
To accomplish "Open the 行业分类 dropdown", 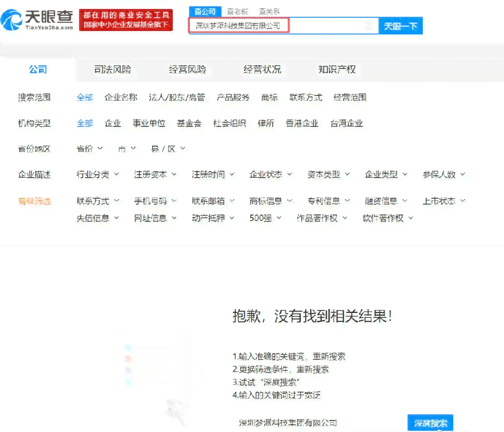I will click(x=98, y=175).
